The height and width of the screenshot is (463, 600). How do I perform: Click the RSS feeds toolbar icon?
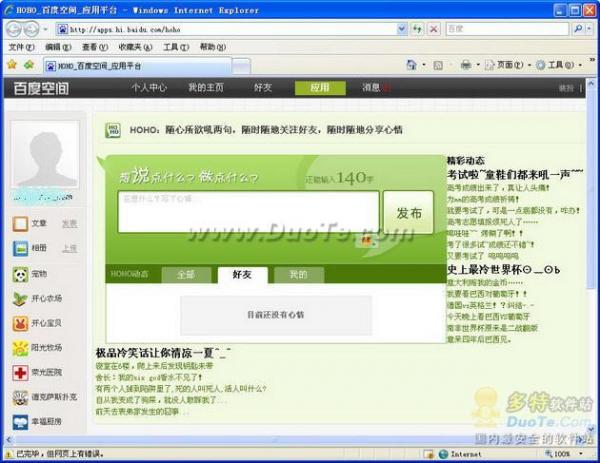click(x=438, y=65)
